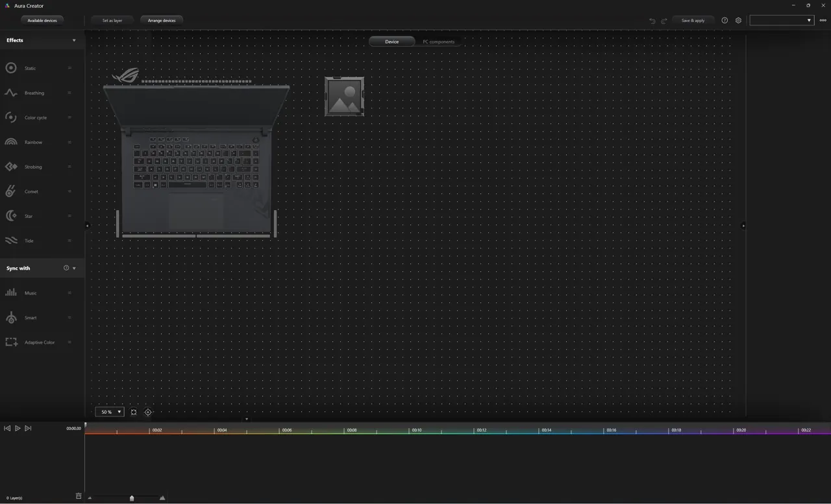Click the center view target icon

(148, 412)
